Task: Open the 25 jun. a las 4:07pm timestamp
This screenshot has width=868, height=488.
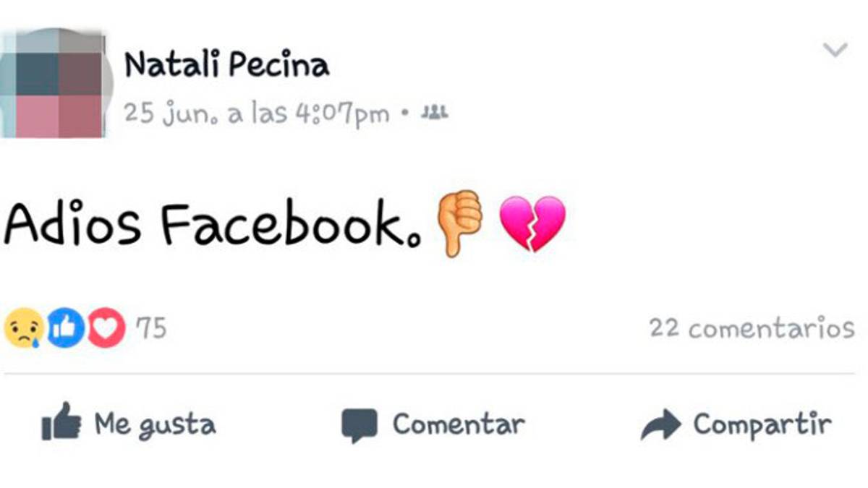Action: pyautogui.click(x=257, y=113)
